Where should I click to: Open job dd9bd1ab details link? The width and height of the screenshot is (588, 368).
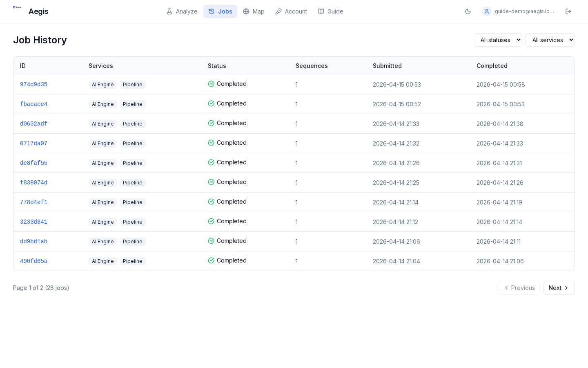pos(33,241)
